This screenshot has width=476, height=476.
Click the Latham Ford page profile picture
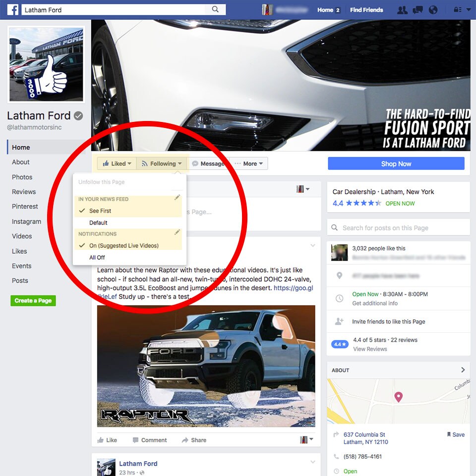click(46, 64)
